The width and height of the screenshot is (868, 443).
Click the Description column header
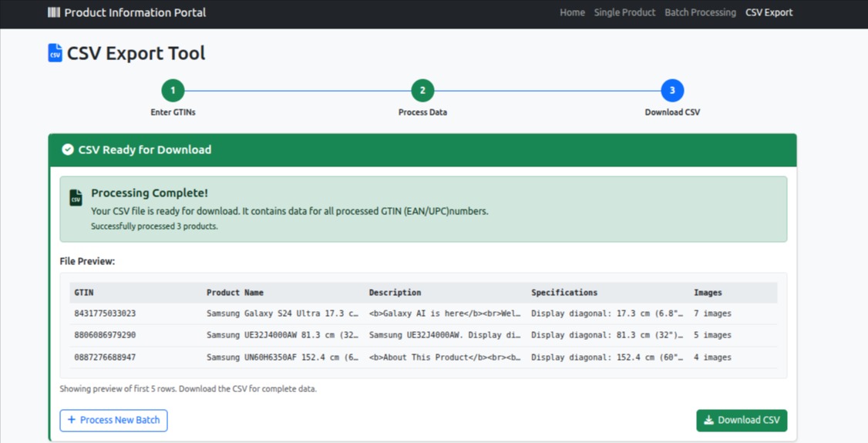coord(395,293)
